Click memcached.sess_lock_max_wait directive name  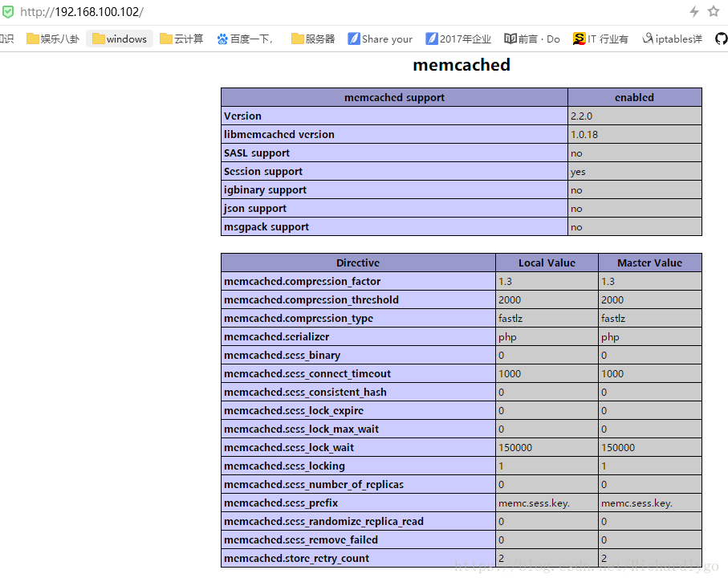point(301,429)
